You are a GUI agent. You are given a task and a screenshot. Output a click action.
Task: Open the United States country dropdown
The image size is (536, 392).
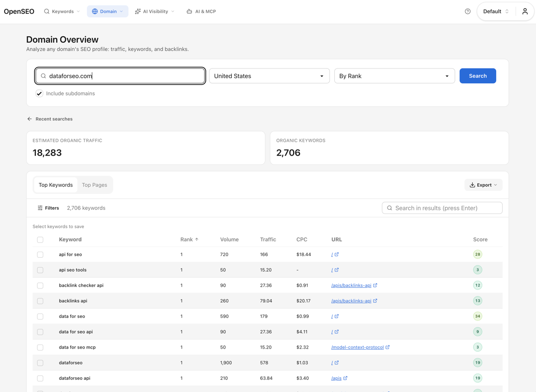(x=270, y=76)
